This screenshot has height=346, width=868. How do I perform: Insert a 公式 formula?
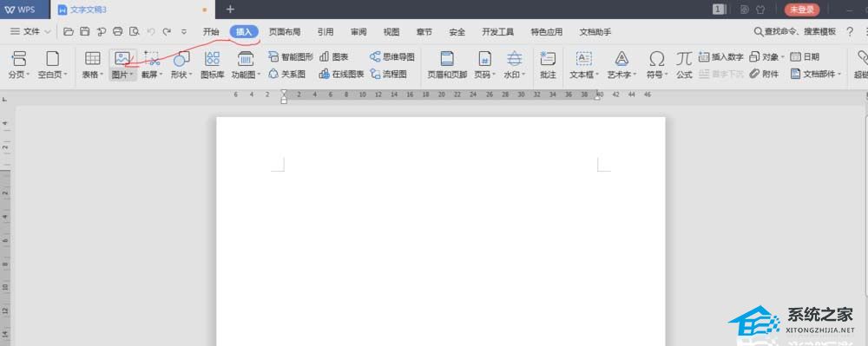click(x=684, y=65)
